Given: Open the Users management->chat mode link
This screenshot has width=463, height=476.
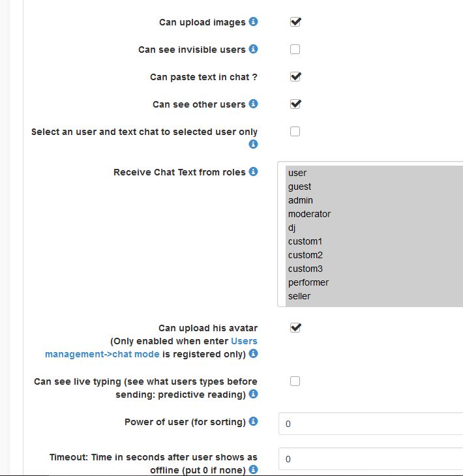Looking at the screenshot, I should [x=151, y=348].
